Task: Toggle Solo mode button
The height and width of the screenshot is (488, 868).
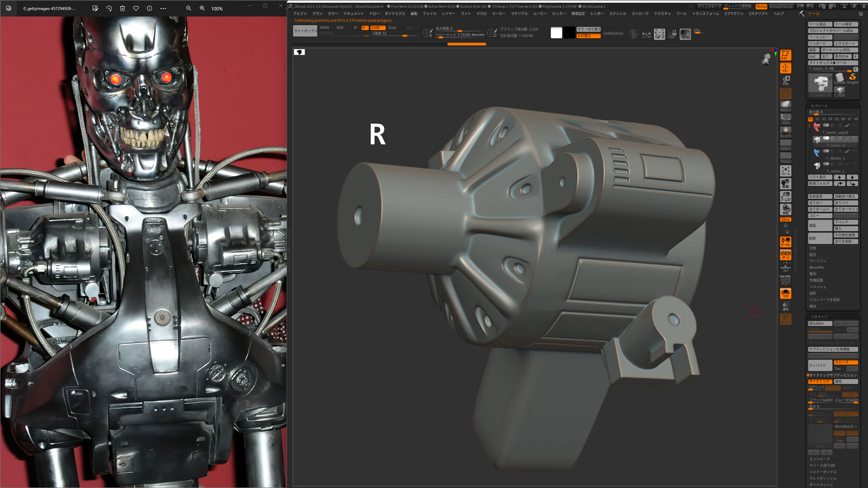Action: click(x=786, y=293)
